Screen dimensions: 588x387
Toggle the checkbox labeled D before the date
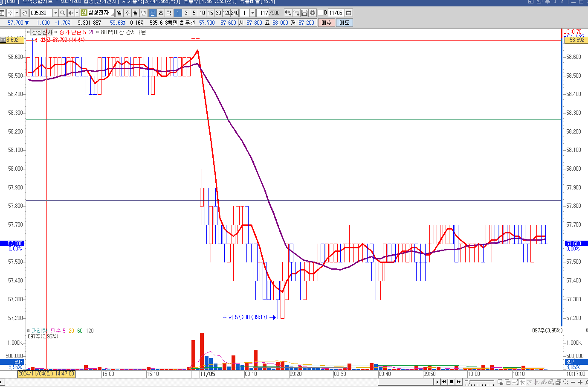click(x=321, y=13)
